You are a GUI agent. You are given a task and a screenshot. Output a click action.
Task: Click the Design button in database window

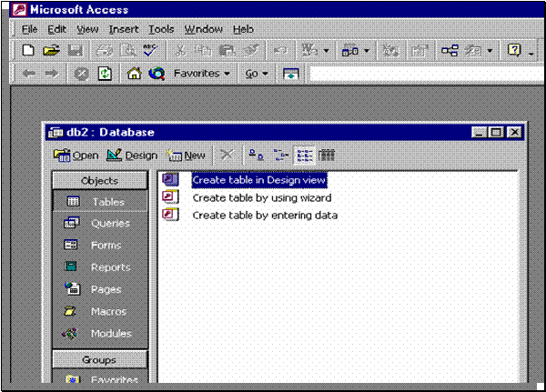pyautogui.click(x=132, y=156)
